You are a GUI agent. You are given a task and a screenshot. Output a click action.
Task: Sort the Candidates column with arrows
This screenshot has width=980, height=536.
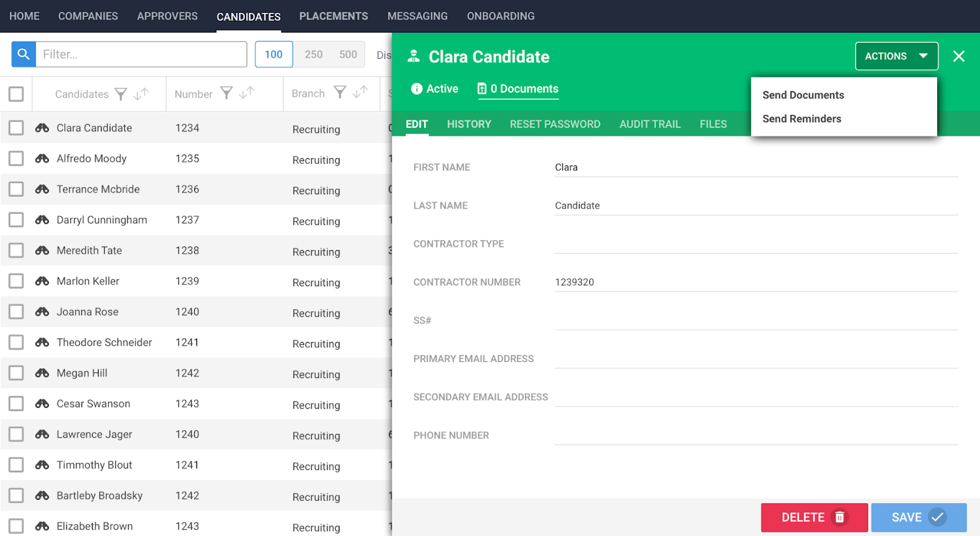[x=141, y=94]
